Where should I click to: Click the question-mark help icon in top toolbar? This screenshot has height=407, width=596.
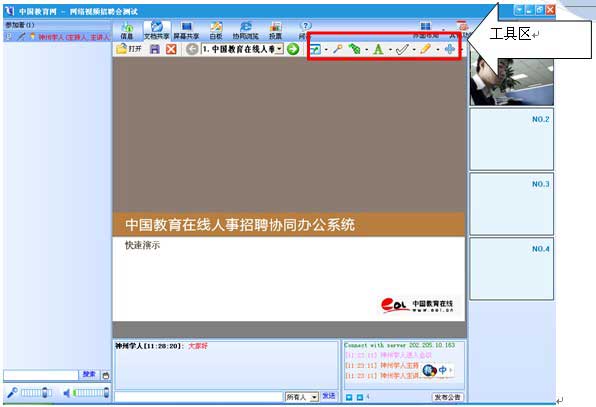[x=305, y=27]
